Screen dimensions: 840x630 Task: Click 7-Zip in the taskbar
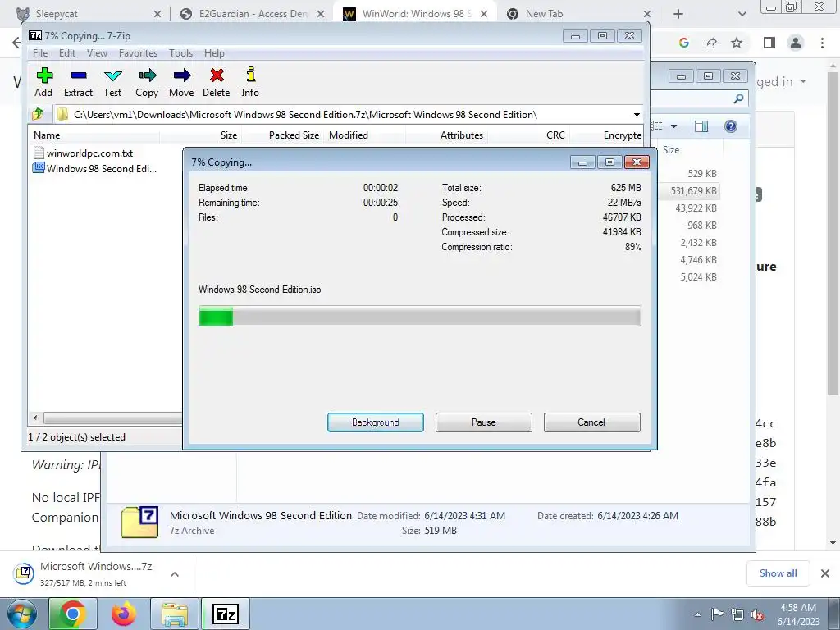pos(225,614)
